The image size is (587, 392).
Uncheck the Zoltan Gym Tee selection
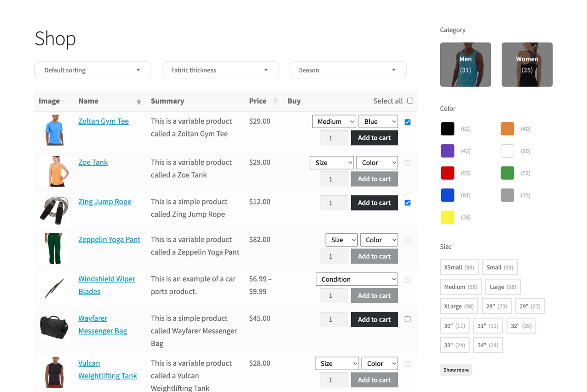(407, 122)
